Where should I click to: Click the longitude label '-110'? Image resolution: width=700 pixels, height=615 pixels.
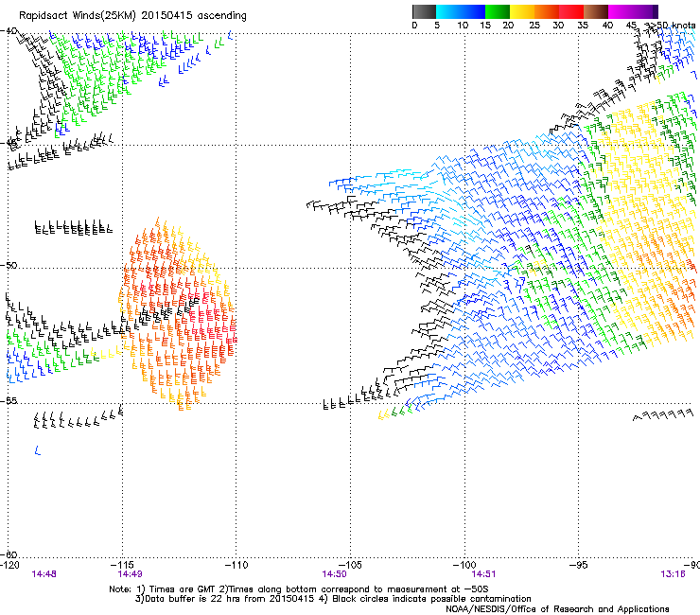[x=236, y=565]
